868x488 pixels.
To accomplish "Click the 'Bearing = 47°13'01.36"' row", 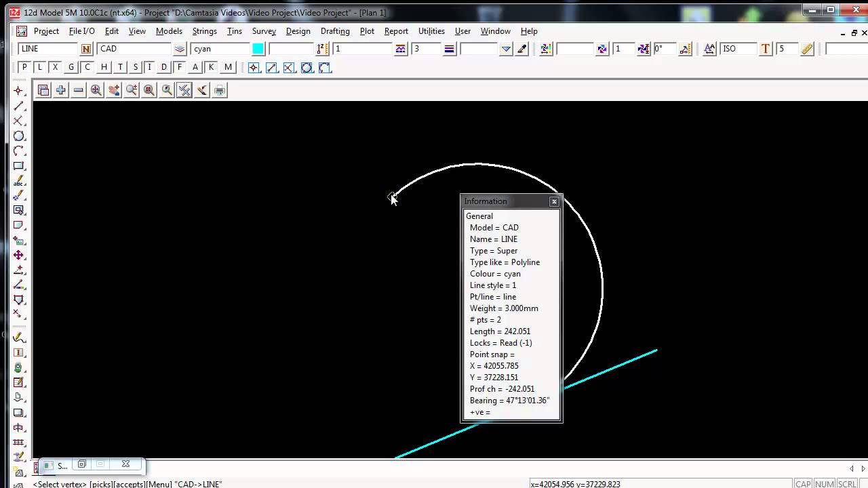I will click(511, 401).
